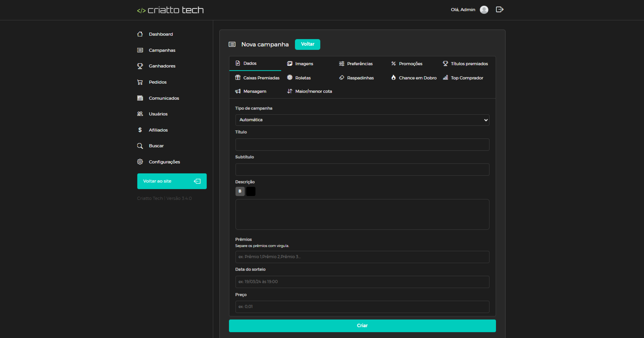Screen dimensions: 644x338
Task: Open the Promoções tab
Action: [x=407, y=64]
